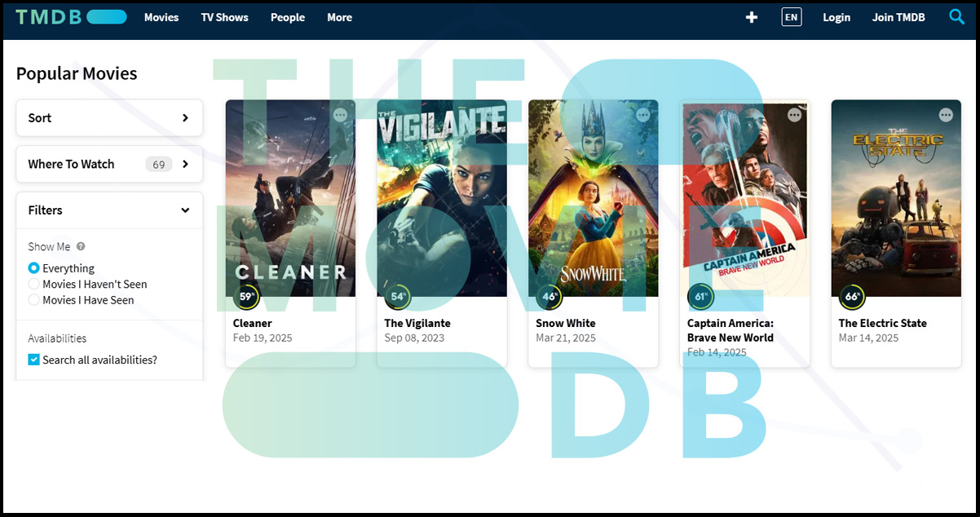Open options menu on The Electric State poster
The width and height of the screenshot is (980, 517).
[946, 115]
